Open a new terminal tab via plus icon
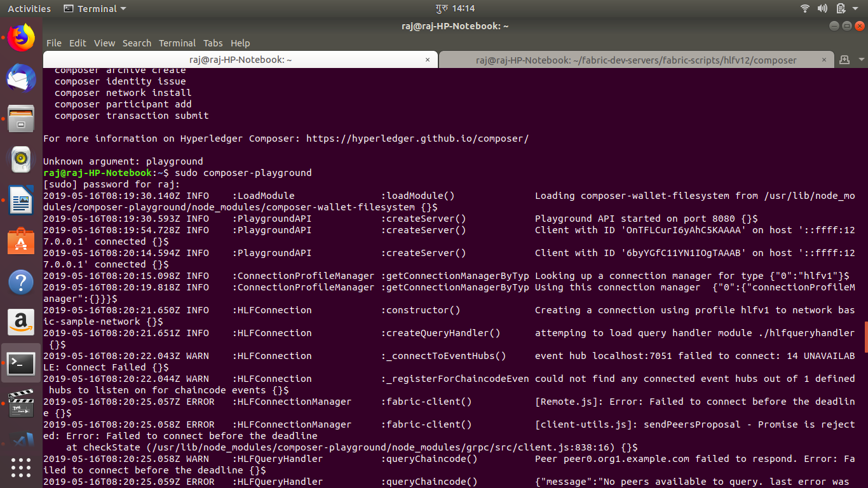The image size is (868, 488). tap(844, 60)
